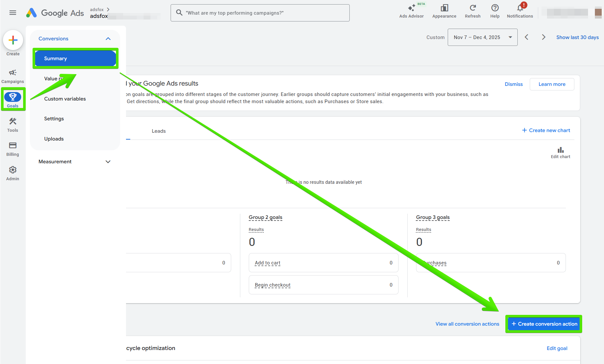Open the Notifications bell
This screenshot has width=604, height=364.
(520, 11)
